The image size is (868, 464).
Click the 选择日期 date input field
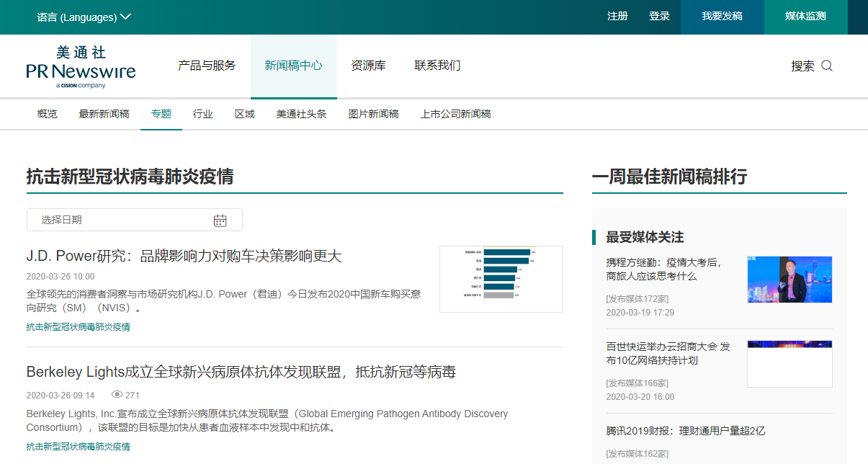click(135, 220)
